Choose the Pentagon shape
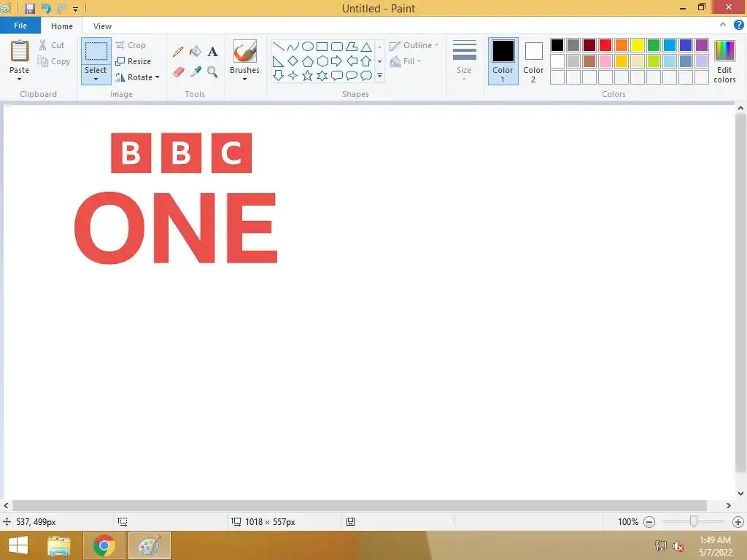Viewport: 747px width, 560px height. (308, 61)
